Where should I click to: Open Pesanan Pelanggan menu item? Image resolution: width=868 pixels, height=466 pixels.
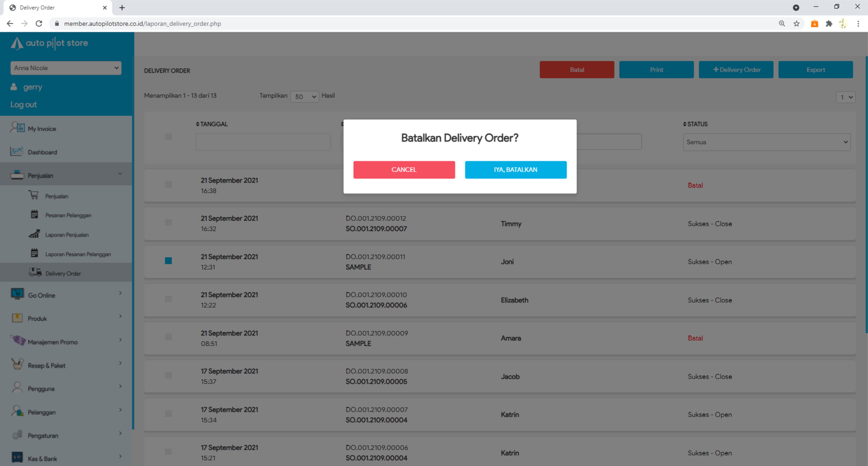68,215
